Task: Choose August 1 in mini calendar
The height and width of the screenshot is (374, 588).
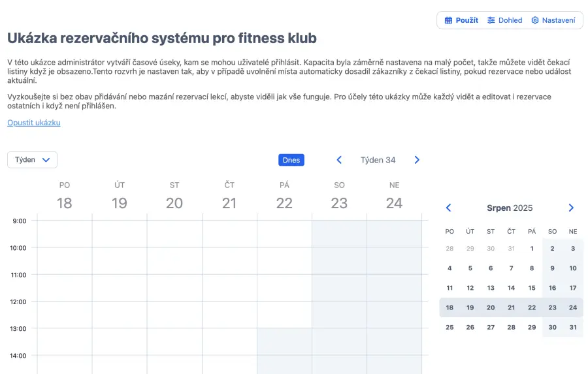Action: [532, 249]
